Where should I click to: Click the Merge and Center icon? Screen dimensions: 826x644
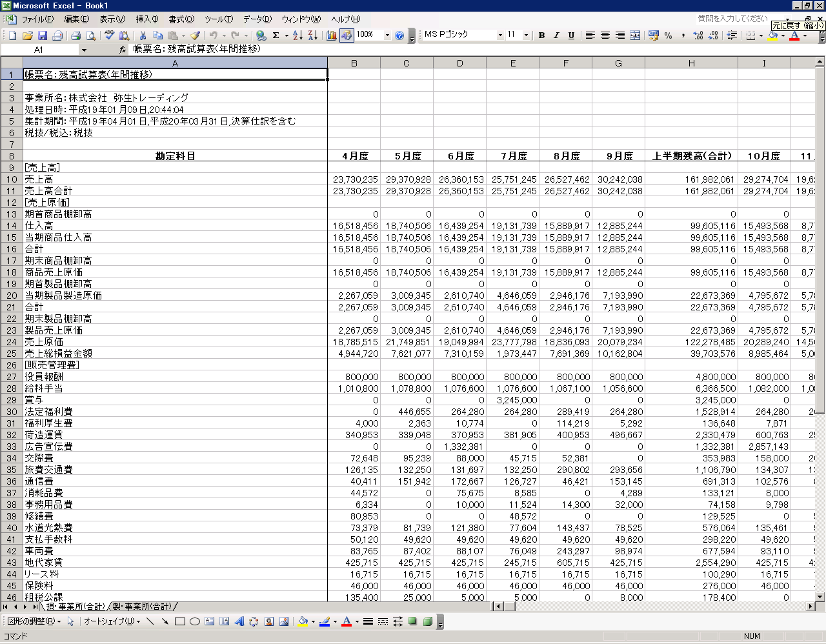(x=635, y=35)
